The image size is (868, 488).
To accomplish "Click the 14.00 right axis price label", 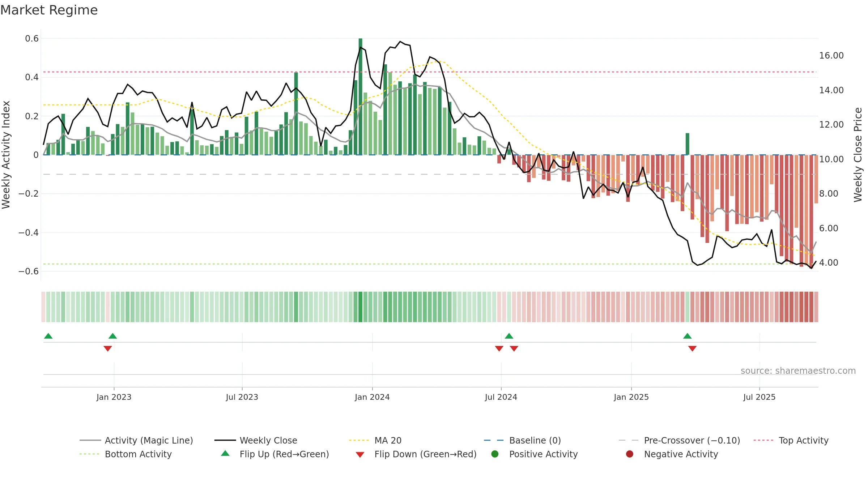I will click(831, 90).
